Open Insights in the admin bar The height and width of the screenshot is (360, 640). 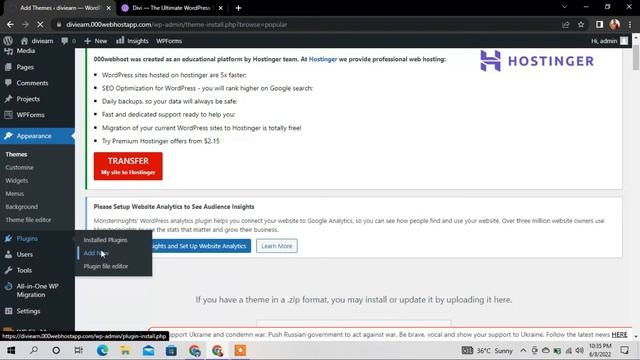point(132,41)
